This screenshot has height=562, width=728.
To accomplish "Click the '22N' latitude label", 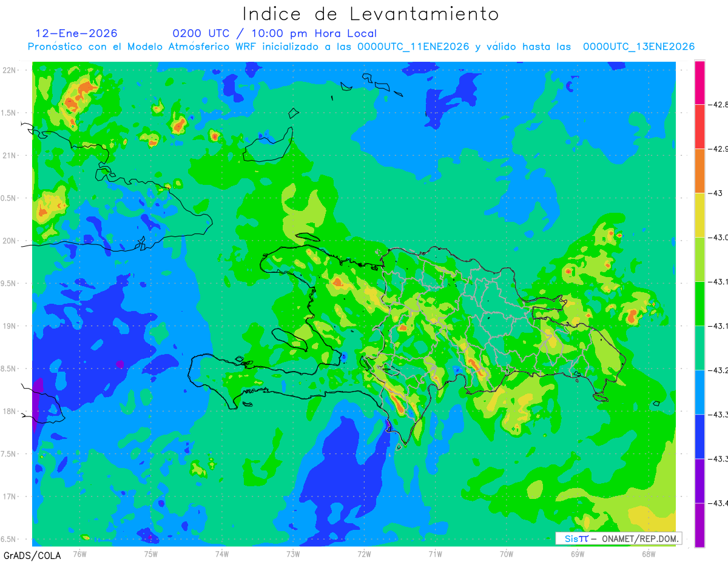I will pyautogui.click(x=10, y=70).
